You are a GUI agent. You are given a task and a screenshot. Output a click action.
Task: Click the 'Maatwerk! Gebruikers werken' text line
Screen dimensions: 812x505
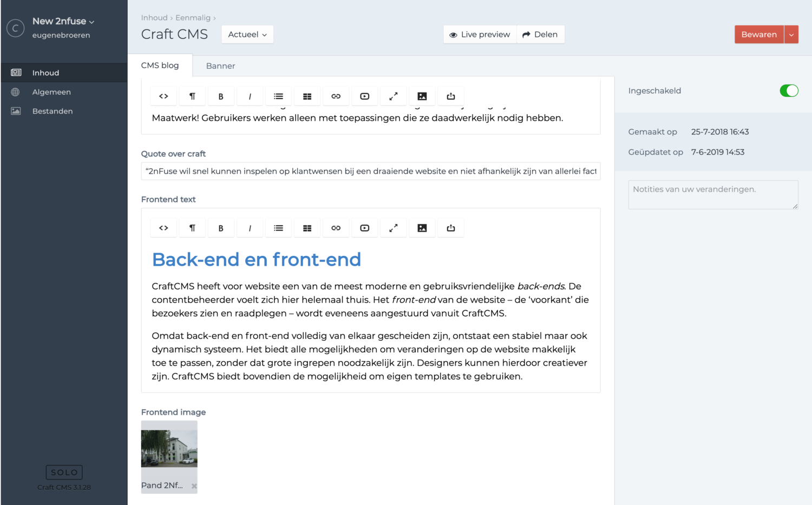tap(357, 118)
